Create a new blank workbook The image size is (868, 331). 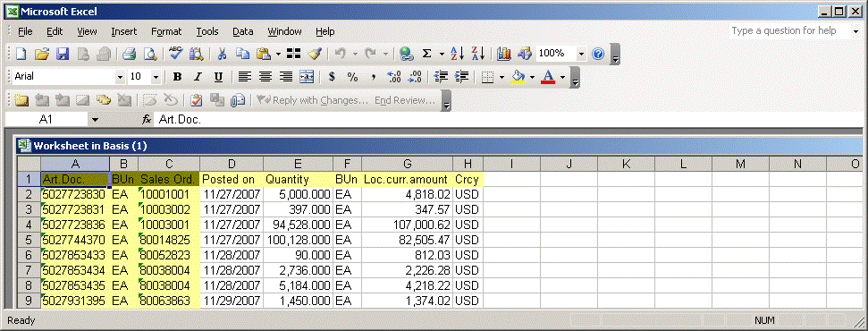point(21,54)
